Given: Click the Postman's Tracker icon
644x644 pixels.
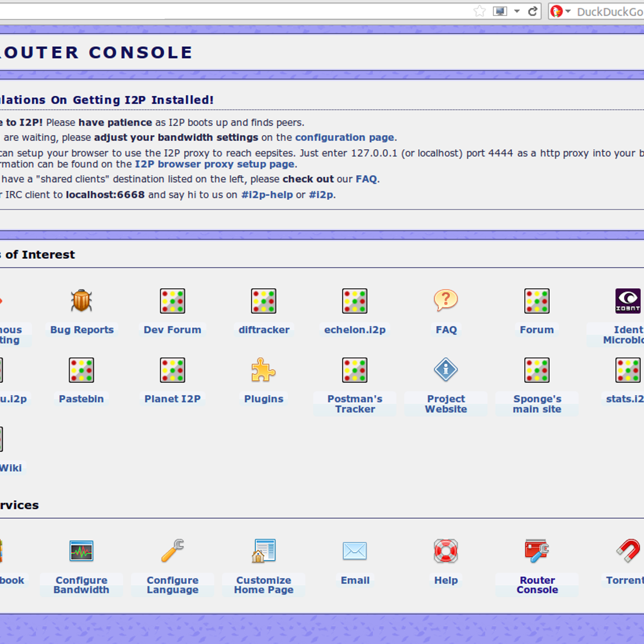Looking at the screenshot, I should coord(355,370).
